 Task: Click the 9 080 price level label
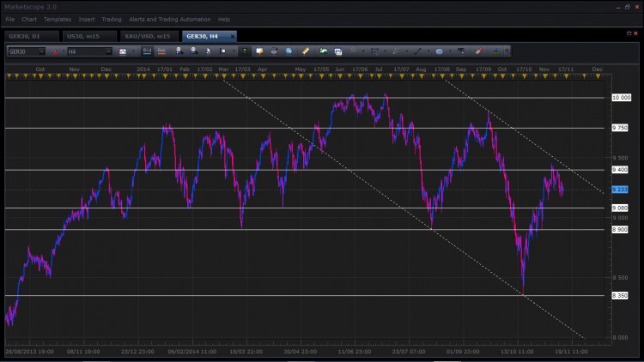tap(620, 208)
